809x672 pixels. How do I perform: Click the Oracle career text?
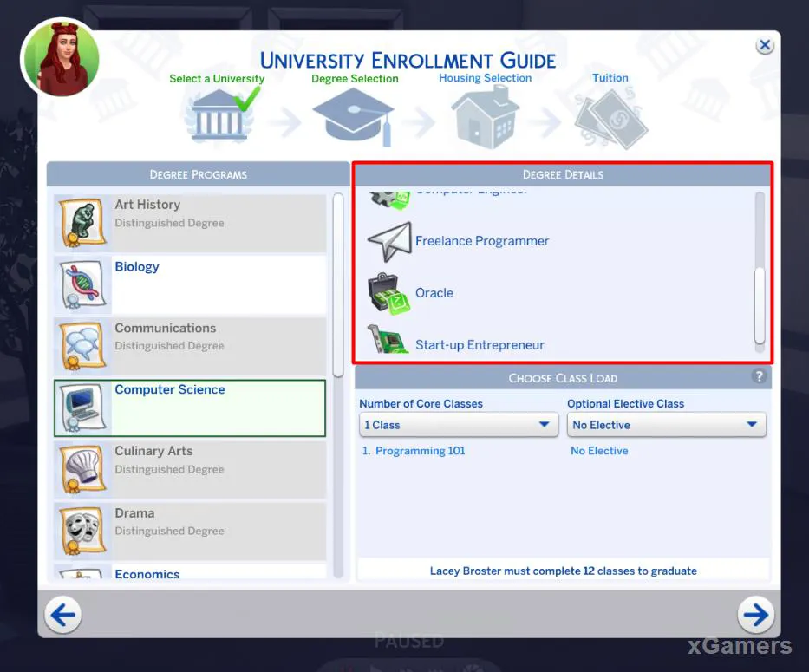pyautogui.click(x=434, y=293)
